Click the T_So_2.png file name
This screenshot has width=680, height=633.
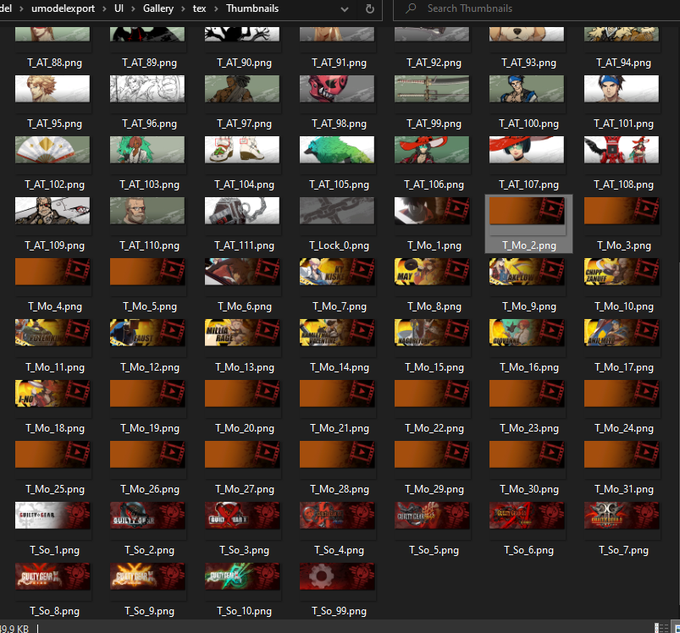coord(150,551)
